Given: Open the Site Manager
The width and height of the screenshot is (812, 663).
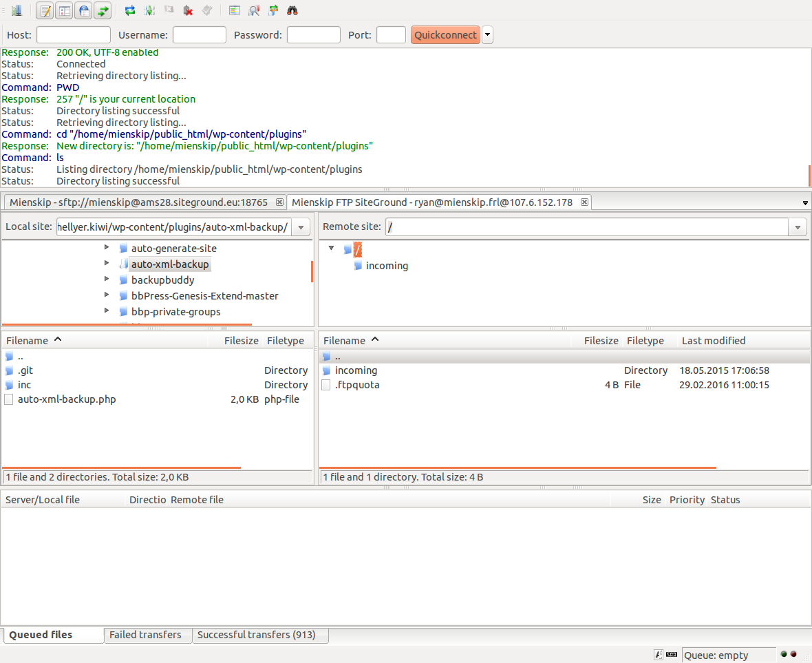Looking at the screenshot, I should [x=17, y=10].
